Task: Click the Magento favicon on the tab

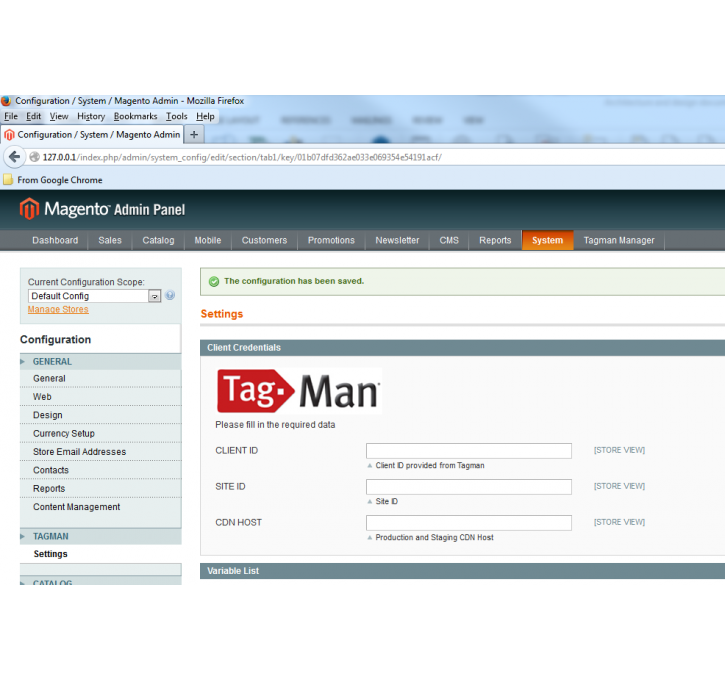Action: (9, 135)
